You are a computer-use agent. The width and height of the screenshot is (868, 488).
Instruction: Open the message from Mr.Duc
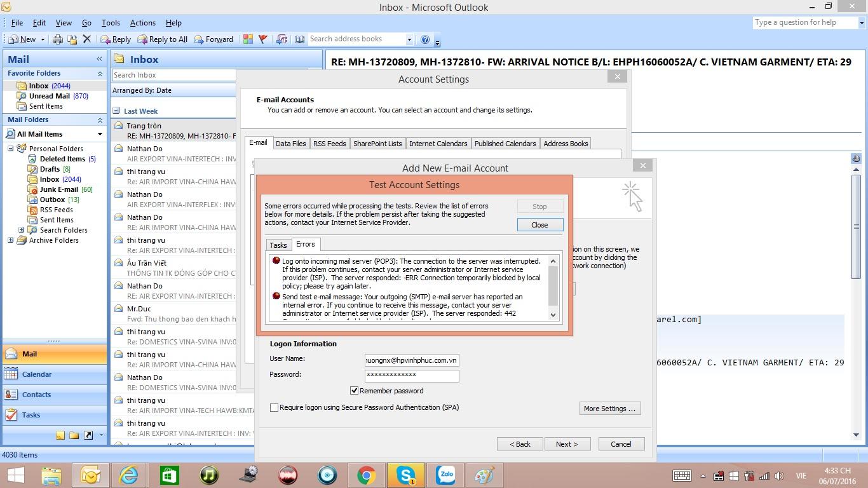click(x=173, y=314)
